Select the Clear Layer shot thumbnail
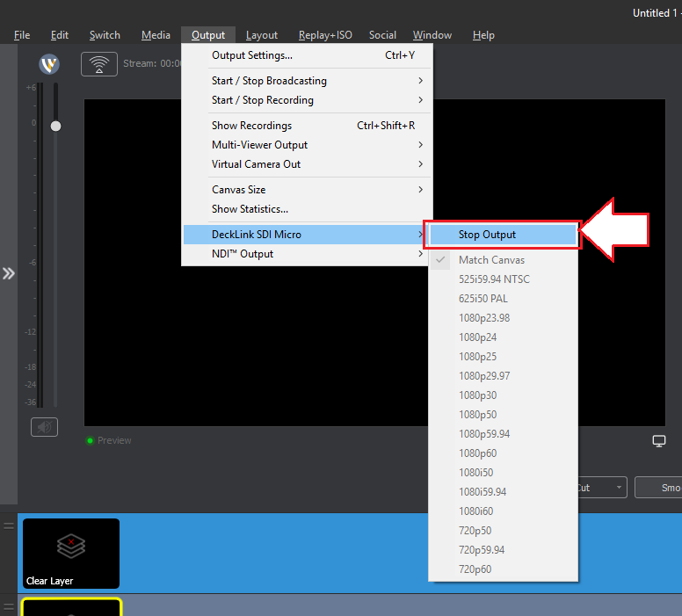 coord(71,554)
